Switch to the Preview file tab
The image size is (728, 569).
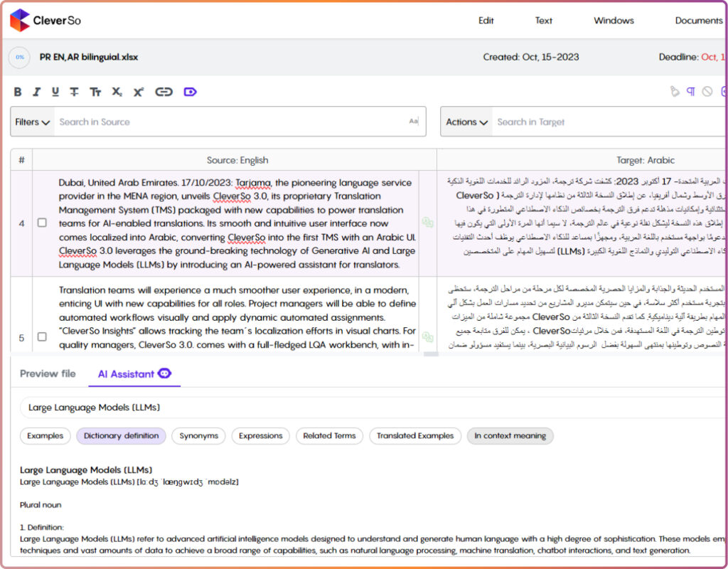48,373
